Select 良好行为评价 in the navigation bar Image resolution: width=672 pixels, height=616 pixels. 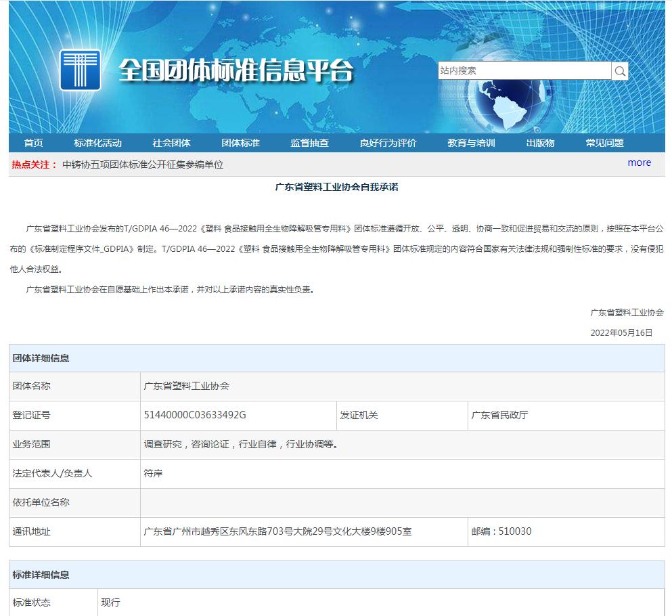click(388, 143)
